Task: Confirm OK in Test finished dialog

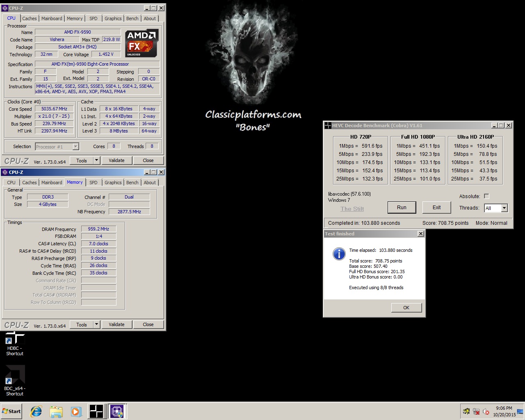Action: tap(406, 308)
